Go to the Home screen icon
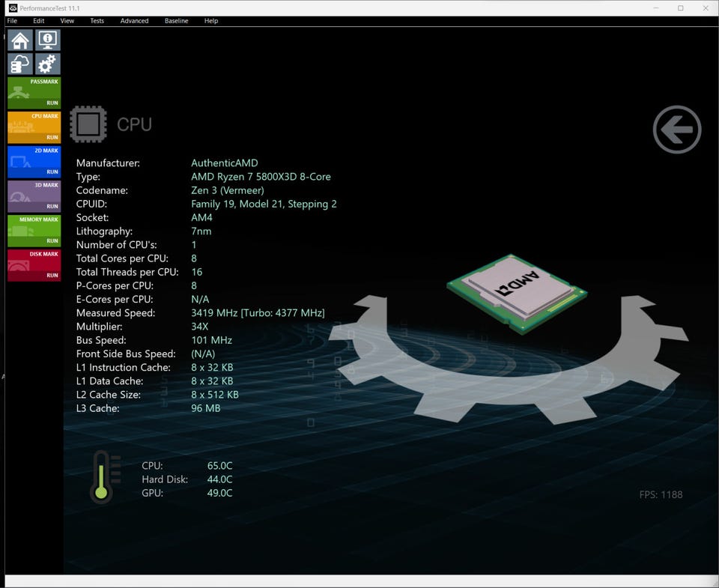This screenshot has width=719, height=588. [x=20, y=40]
